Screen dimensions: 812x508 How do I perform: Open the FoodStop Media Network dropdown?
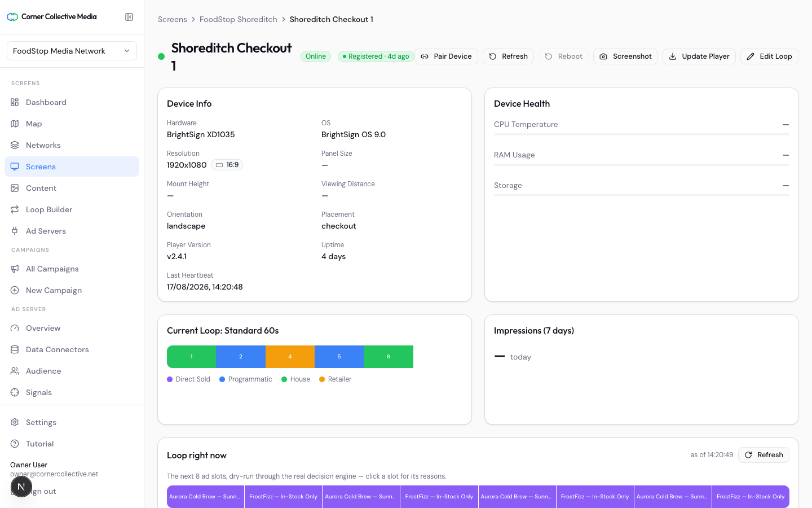tap(72, 51)
